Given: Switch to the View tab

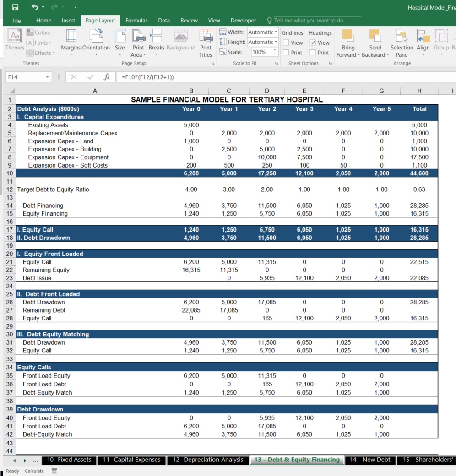Looking at the screenshot, I should 214,21.
